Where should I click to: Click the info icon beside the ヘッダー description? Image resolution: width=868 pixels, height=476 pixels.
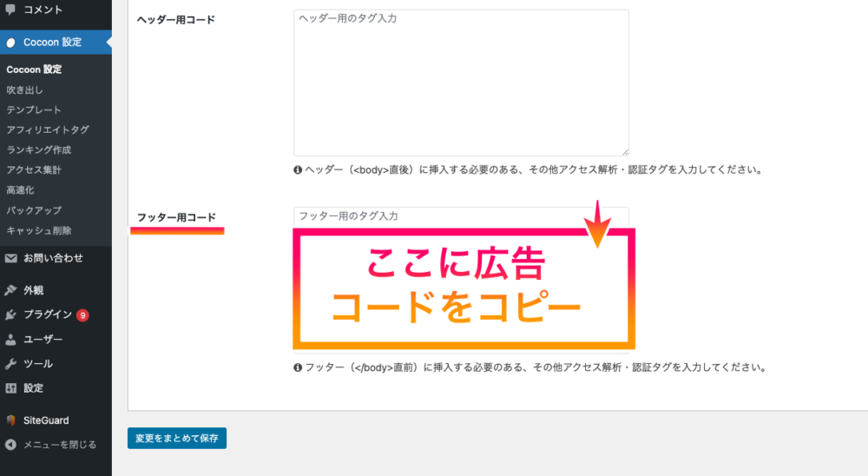[298, 169]
